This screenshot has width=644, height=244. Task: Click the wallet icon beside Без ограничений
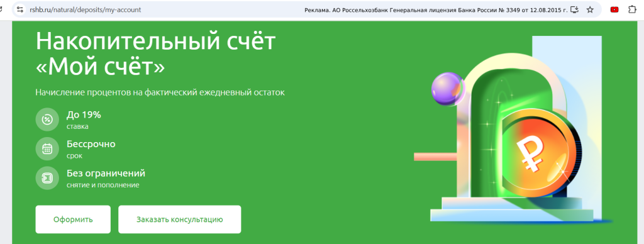point(47,178)
